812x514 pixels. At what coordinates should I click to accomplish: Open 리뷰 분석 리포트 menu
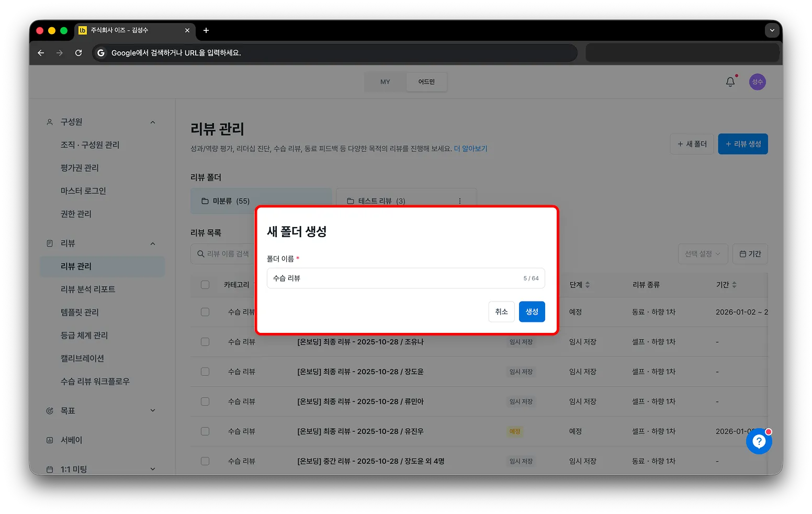[x=88, y=289]
